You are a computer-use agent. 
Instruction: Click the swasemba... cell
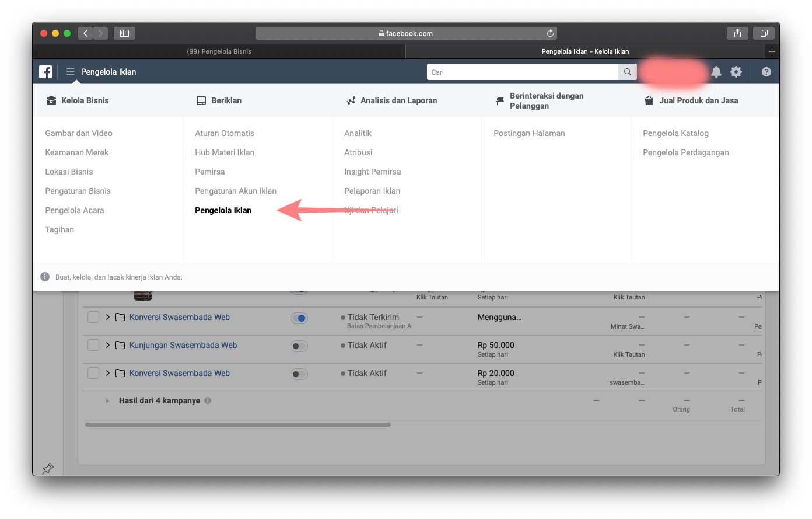pyautogui.click(x=627, y=382)
